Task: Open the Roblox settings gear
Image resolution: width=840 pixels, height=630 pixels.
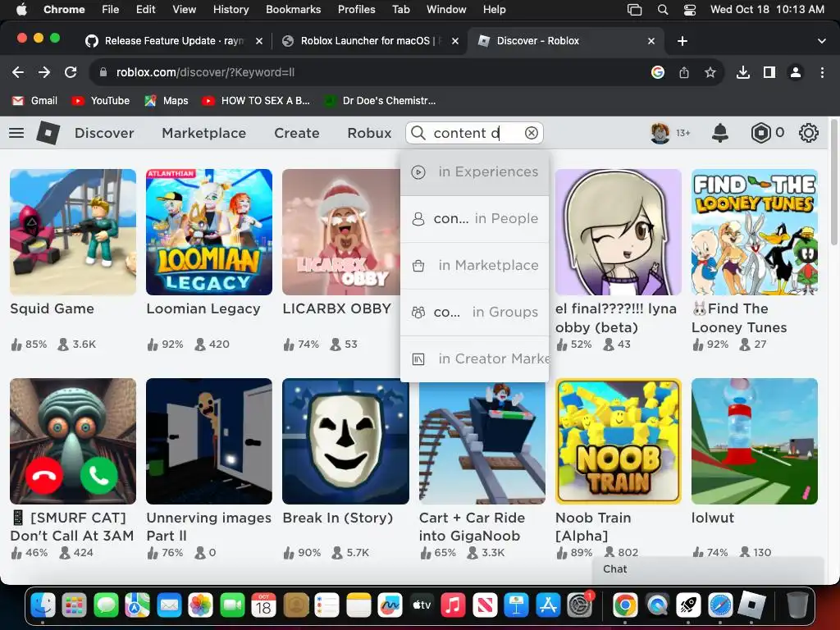Action: 808,133
